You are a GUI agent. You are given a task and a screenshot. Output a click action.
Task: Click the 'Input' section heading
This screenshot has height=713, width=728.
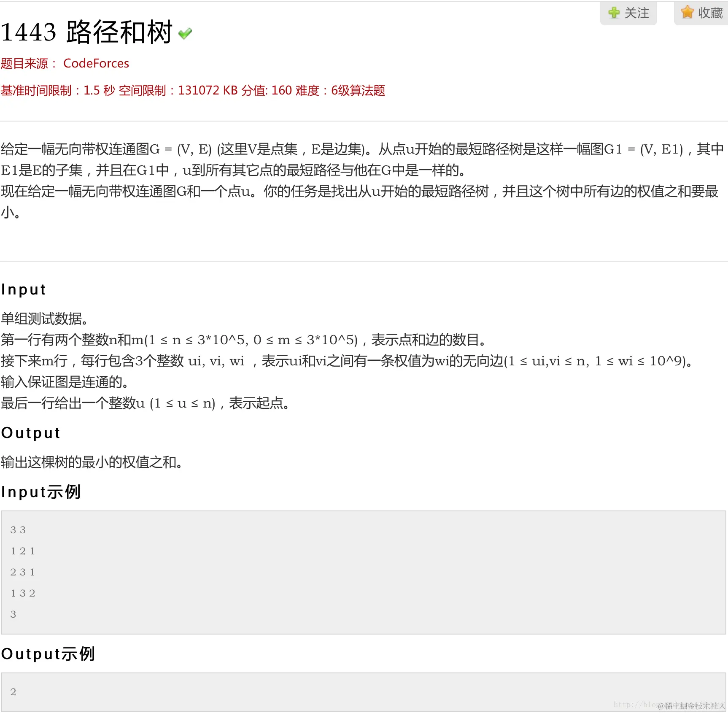tap(24, 289)
